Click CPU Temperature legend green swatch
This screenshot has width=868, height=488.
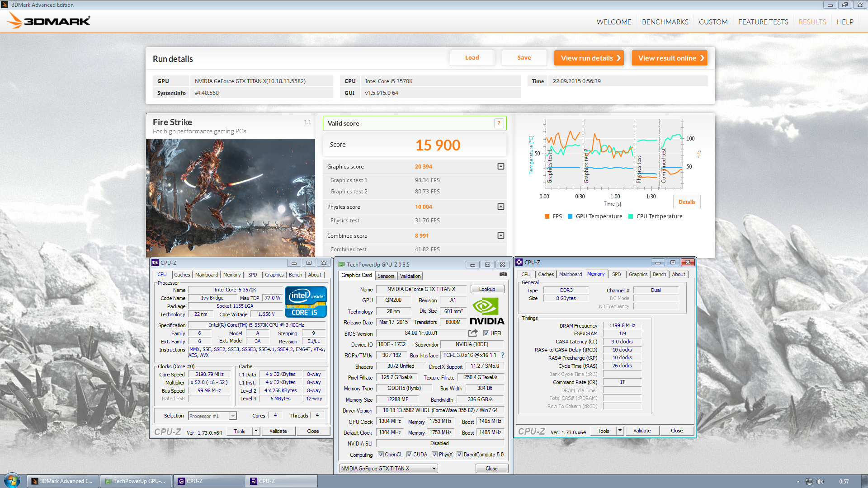pyautogui.click(x=631, y=216)
